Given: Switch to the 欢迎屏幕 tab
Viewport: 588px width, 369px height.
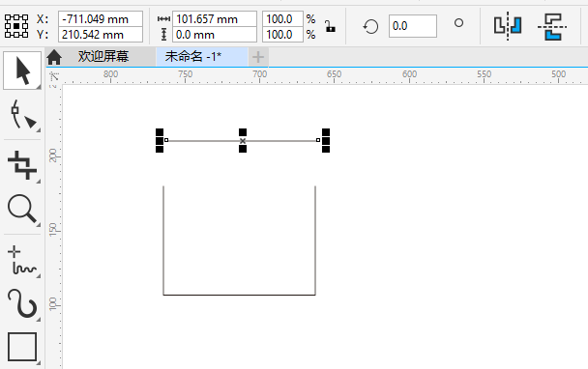Looking at the screenshot, I should (x=103, y=57).
